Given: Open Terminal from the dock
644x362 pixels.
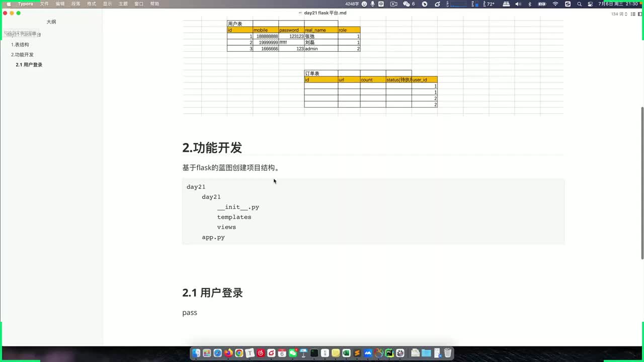Looking at the screenshot, I should pyautogui.click(x=314, y=353).
